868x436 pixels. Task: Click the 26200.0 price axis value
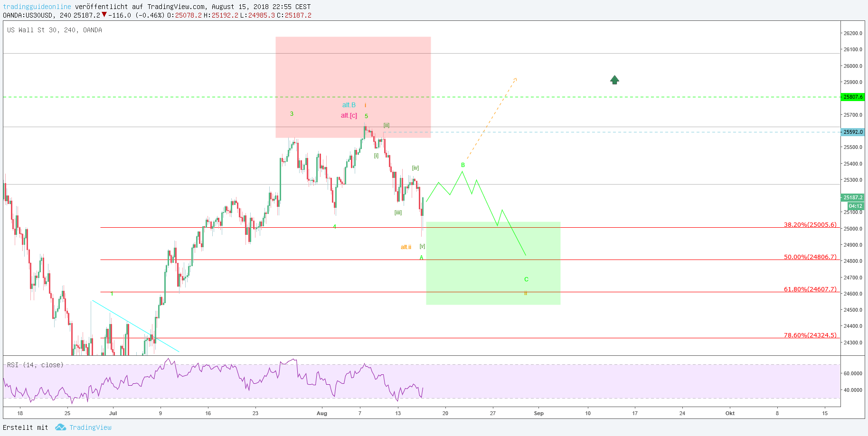(853, 33)
